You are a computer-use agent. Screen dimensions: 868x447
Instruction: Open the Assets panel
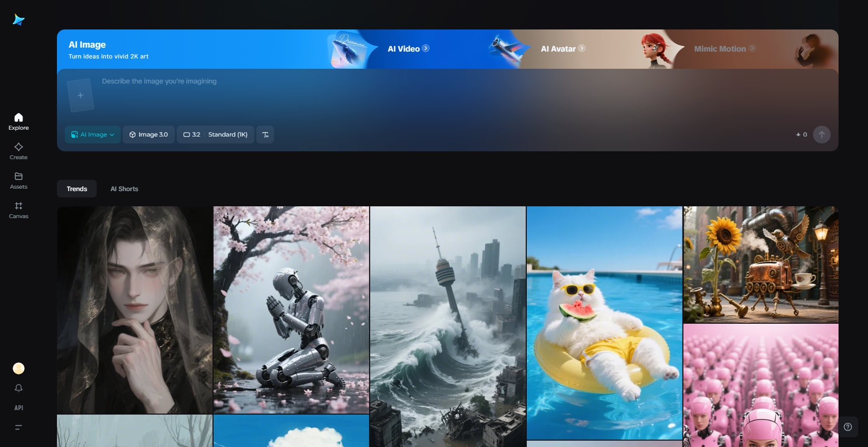[x=18, y=180]
